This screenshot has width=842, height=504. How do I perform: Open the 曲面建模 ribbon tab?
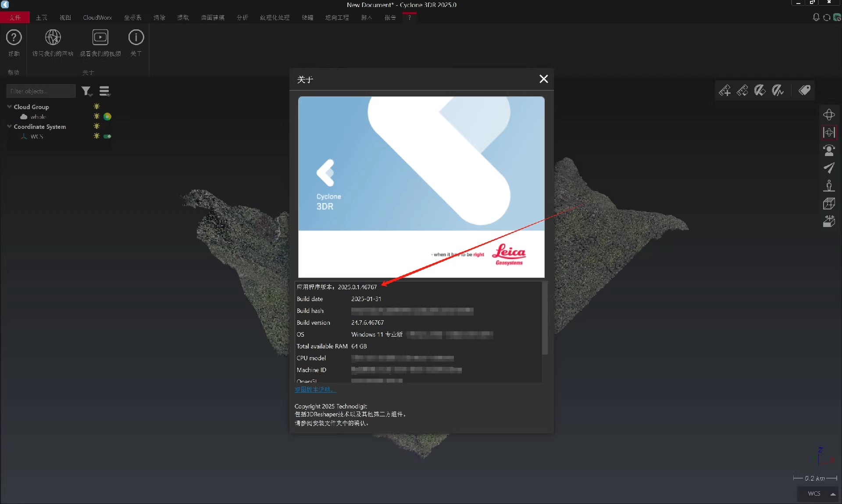click(213, 18)
